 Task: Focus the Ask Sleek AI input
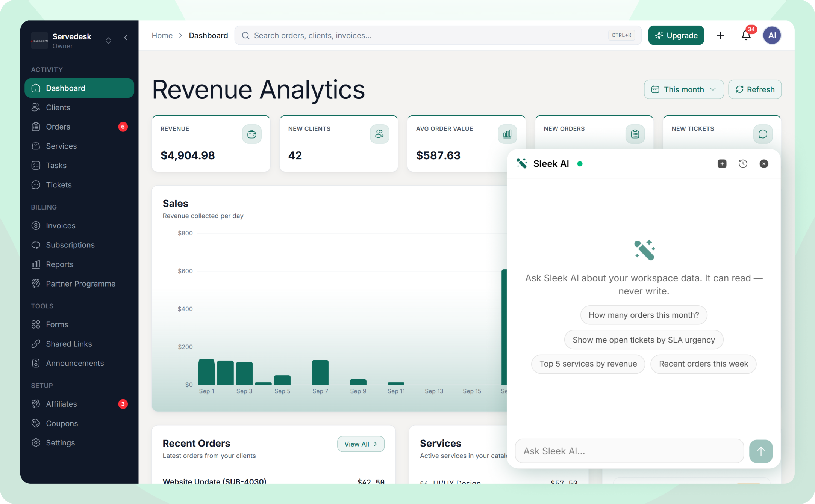629,451
